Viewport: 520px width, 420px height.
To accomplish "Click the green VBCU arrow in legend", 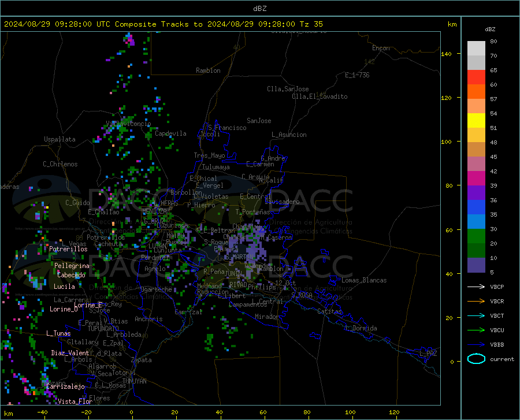I will point(476,330).
